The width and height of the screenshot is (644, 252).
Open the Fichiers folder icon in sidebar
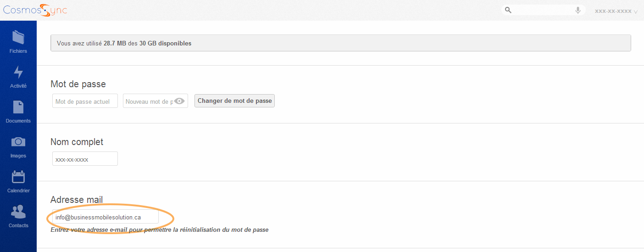click(x=18, y=37)
